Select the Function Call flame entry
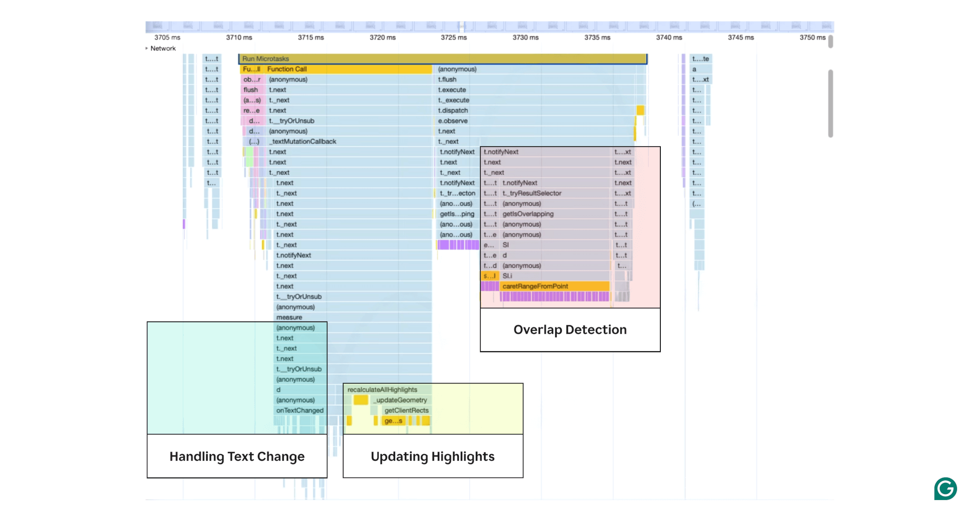 pos(348,69)
